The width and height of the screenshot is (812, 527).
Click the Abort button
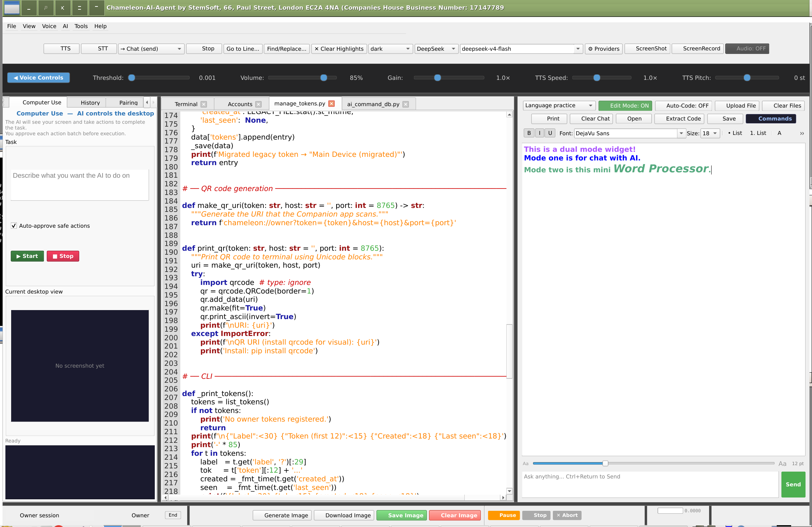tap(567, 515)
